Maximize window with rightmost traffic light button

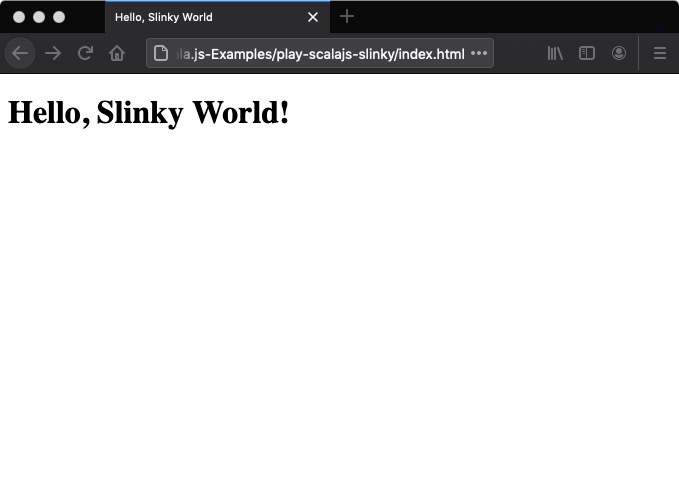click(59, 17)
